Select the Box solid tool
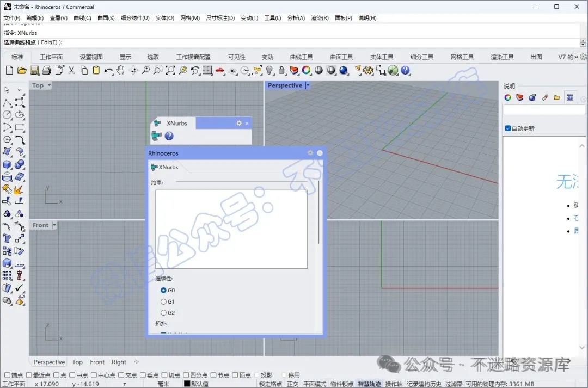 [x=7, y=164]
